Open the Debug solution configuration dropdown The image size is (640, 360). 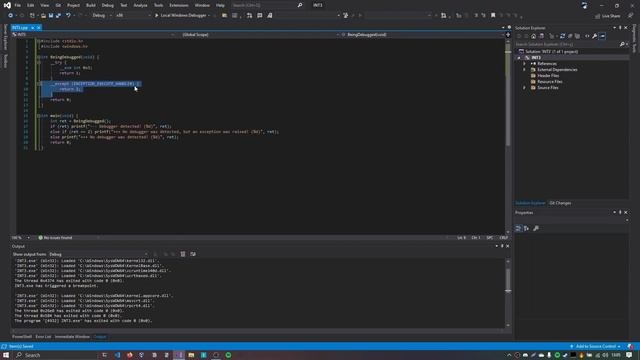coord(102,16)
